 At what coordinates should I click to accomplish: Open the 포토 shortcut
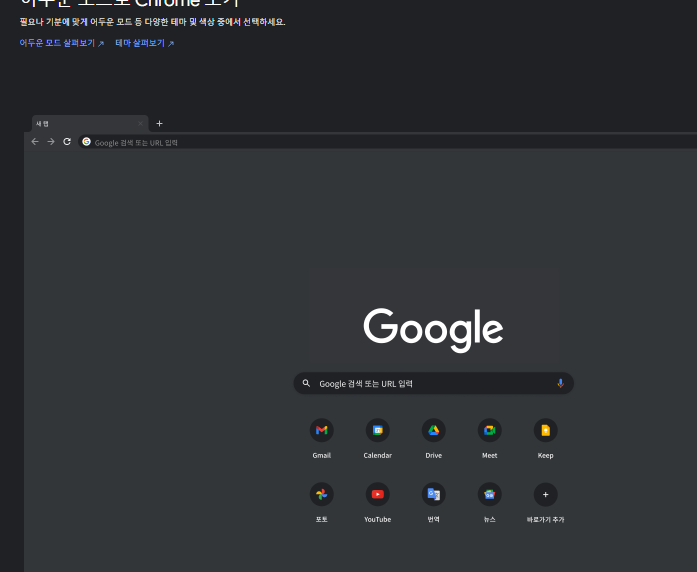point(322,494)
